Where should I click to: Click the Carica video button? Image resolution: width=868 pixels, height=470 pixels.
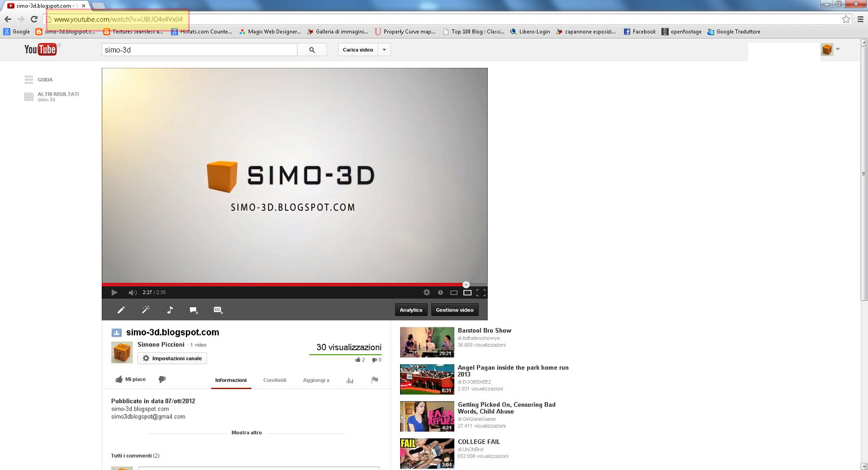pos(358,50)
